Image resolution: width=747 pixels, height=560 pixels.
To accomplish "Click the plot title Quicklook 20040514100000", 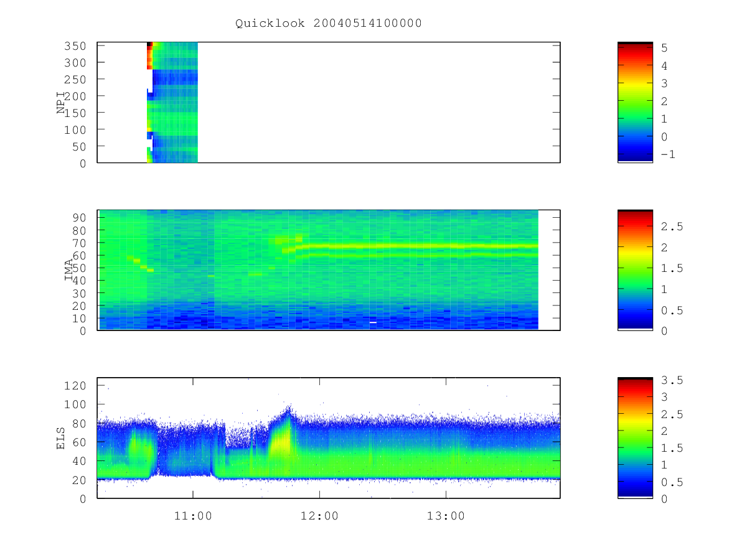I will (329, 24).
